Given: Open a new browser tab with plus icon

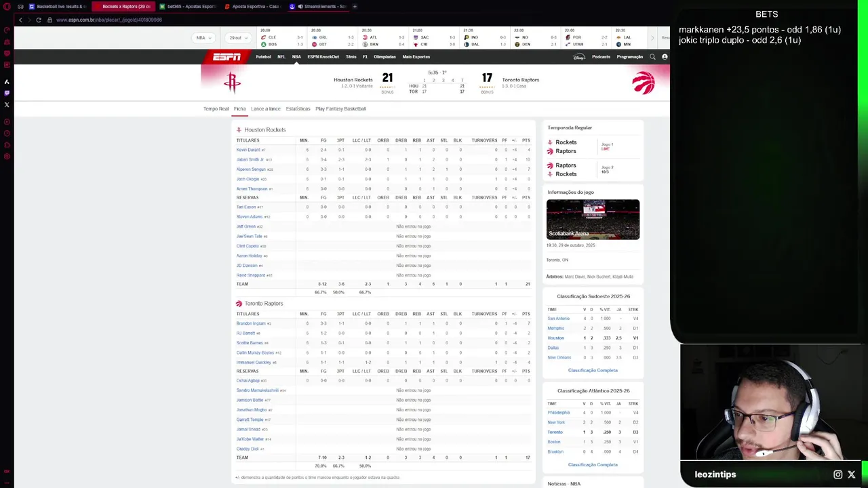Looking at the screenshot, I should [355, 6].
